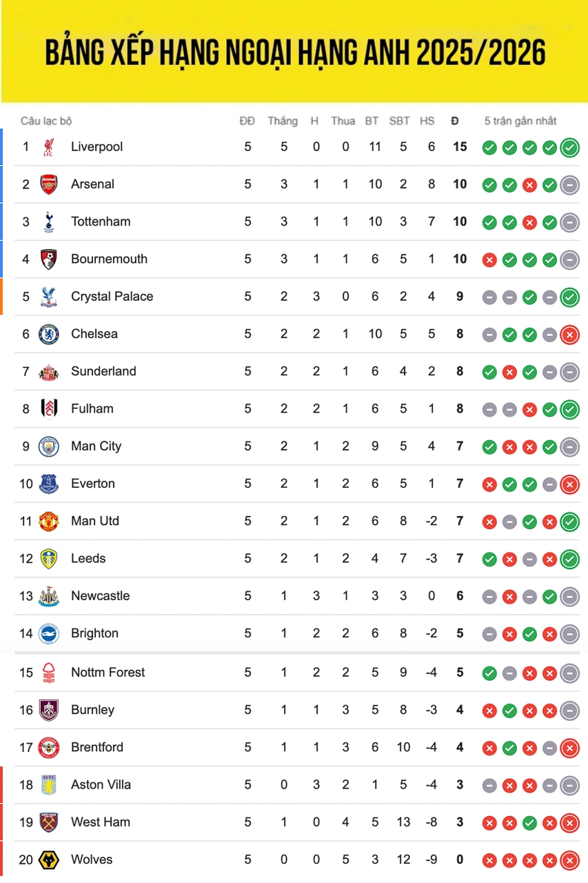Click the Chelsea club crest
The width and height of the screenshot is (588, 883).
pos(48,334)
